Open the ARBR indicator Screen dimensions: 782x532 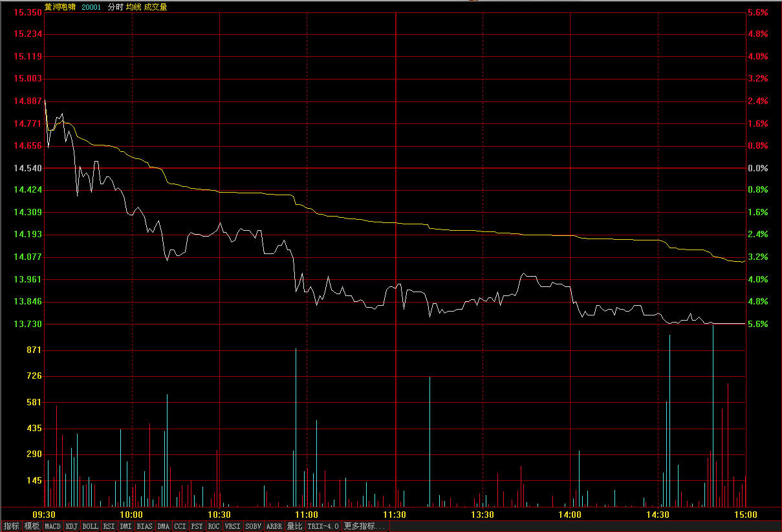point(274,527)
